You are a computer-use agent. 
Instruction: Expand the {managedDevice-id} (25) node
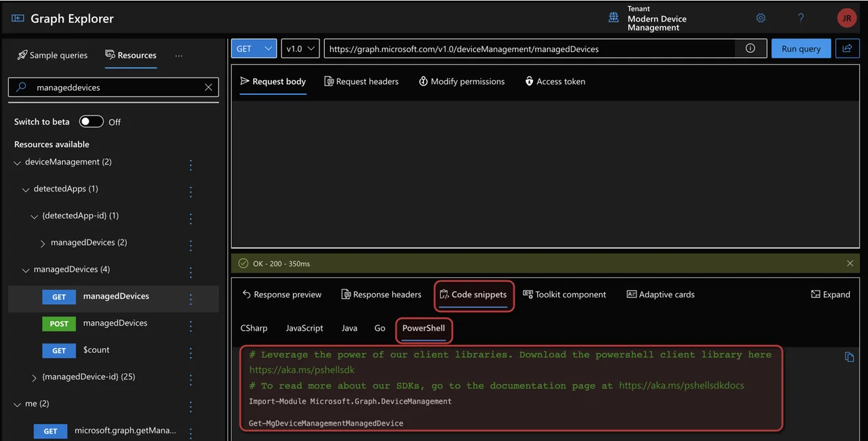(x=35, y=377)
